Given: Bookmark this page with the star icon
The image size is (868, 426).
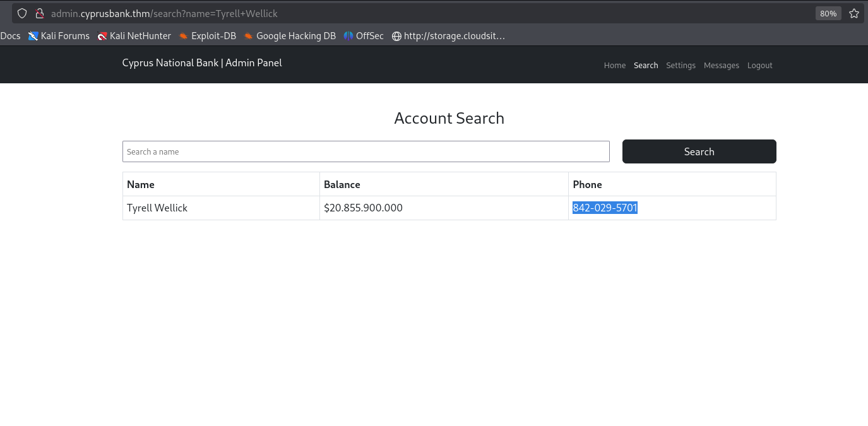Looking at the screenshot, I should (x=854, y=13).
